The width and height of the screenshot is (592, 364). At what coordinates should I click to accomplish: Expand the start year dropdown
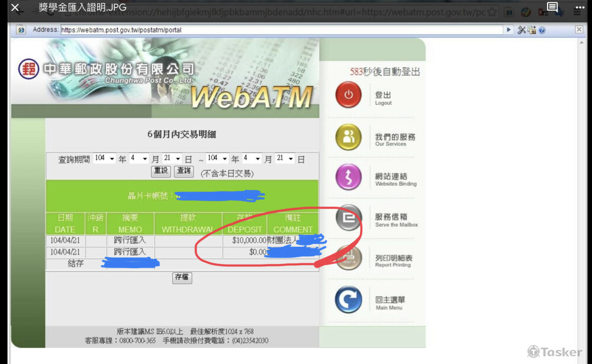tap(105, 159)
